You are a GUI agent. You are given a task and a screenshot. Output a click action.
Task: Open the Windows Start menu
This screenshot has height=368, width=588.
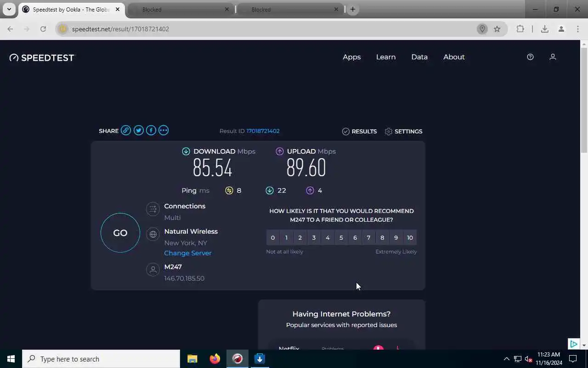11,359
